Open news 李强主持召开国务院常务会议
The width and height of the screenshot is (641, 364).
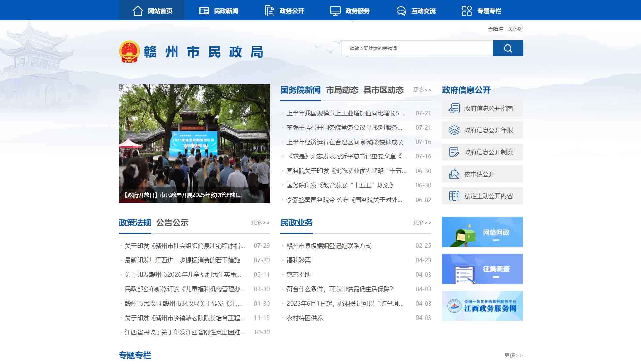point(344,128)
